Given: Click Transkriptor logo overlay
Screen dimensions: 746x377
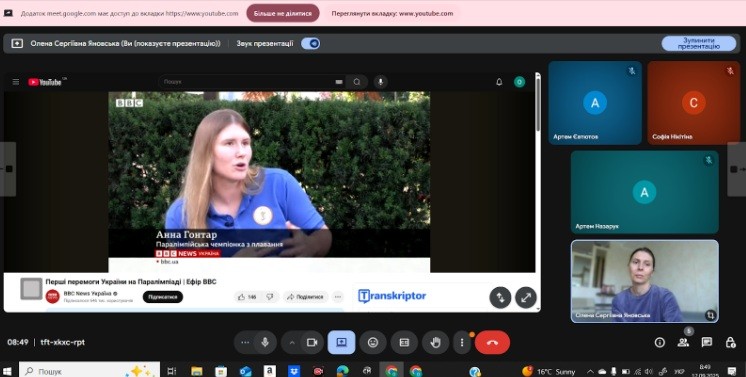Looking at the screenshot, I should [x=392, y=296].
